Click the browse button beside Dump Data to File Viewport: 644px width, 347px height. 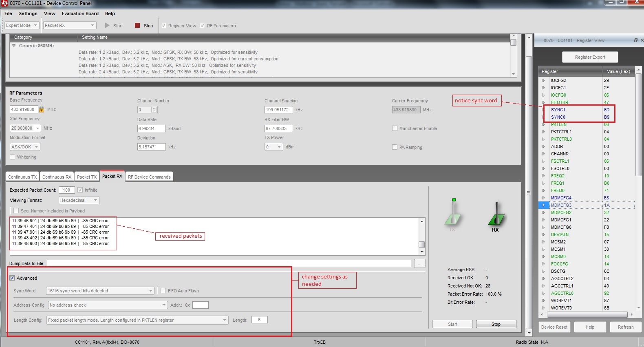[x=420, y=263]
